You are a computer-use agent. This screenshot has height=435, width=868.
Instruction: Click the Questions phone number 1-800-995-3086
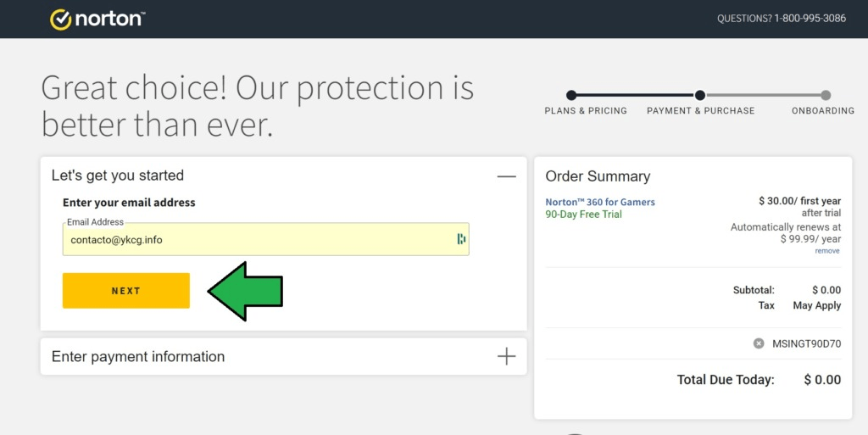tap(810, 19)
